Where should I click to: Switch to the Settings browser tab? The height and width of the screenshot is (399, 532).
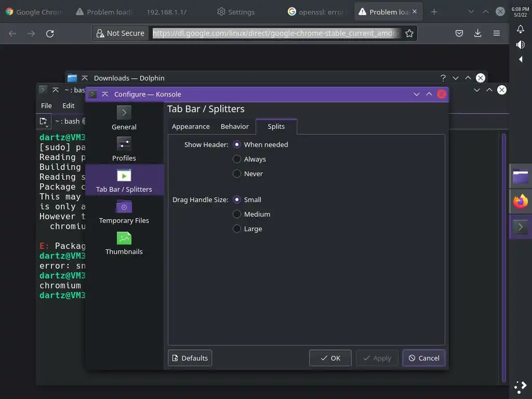tap(236, 12)
